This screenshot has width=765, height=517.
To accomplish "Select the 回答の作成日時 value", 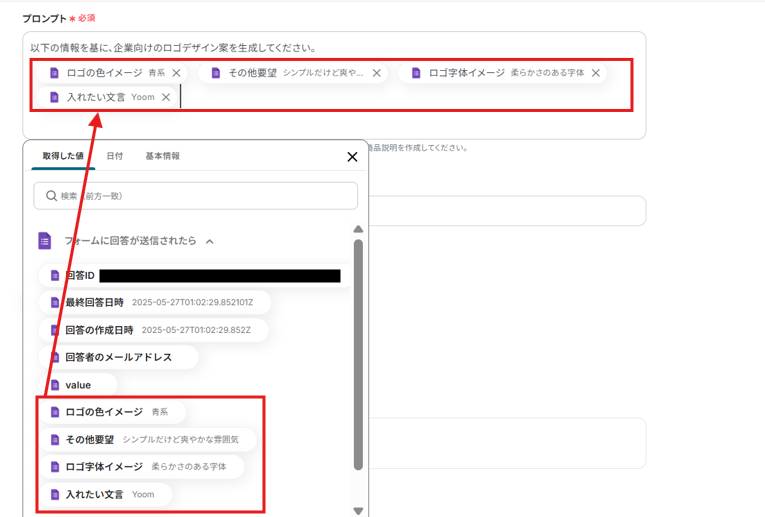I will point(153,330).
